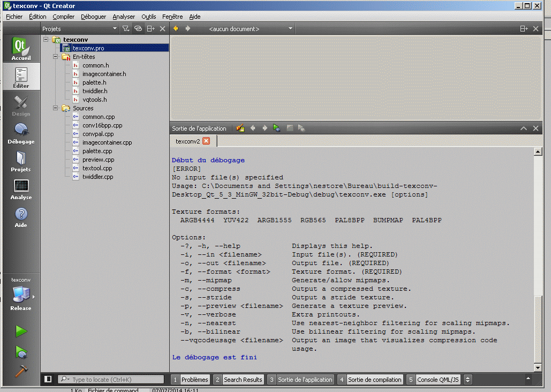The width and height of the screenshot is (551, 392).
Task: Close the Sortie de l'application pane
Action: coord(535,129)
